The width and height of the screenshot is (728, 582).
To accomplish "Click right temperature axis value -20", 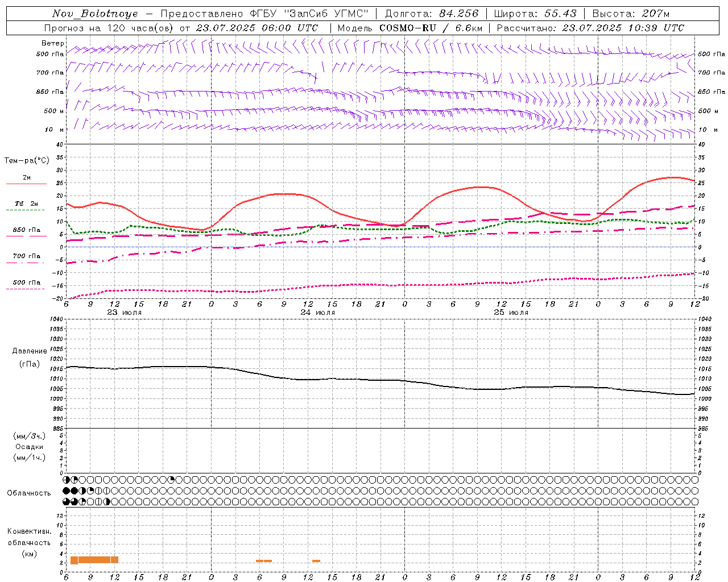I will 702,298.
